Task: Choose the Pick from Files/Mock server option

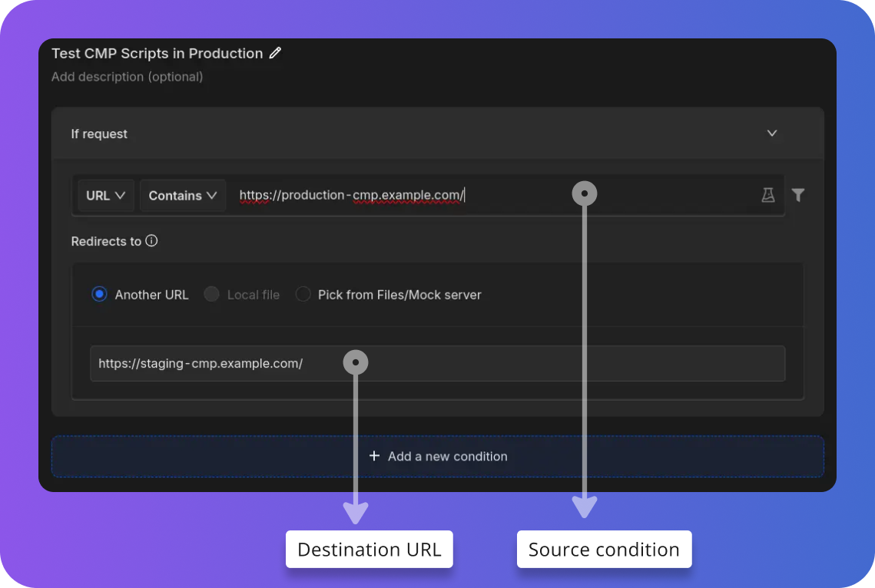Action: (303, 294)
